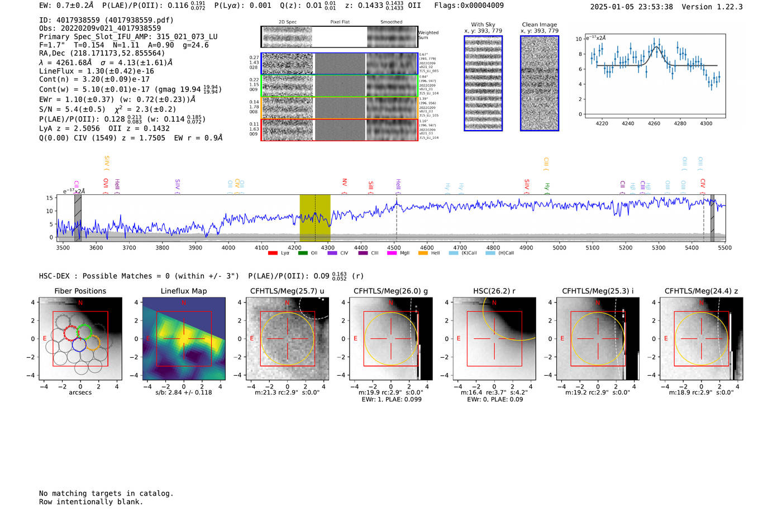782x532 pixels.
Task: Select the green-bordered 2D spectrum row
Action: [x=340, y=86]
